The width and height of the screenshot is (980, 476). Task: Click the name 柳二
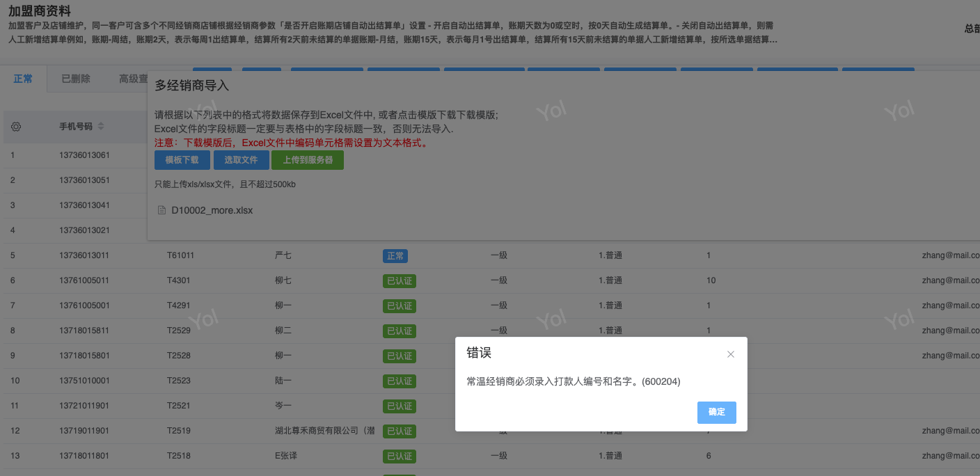click(x=283, y=331)
